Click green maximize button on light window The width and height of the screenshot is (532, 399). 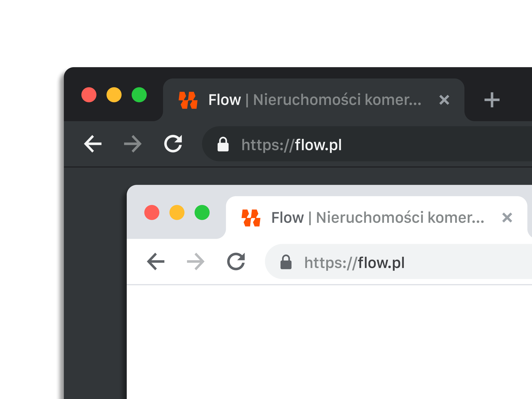coord(202,212)
